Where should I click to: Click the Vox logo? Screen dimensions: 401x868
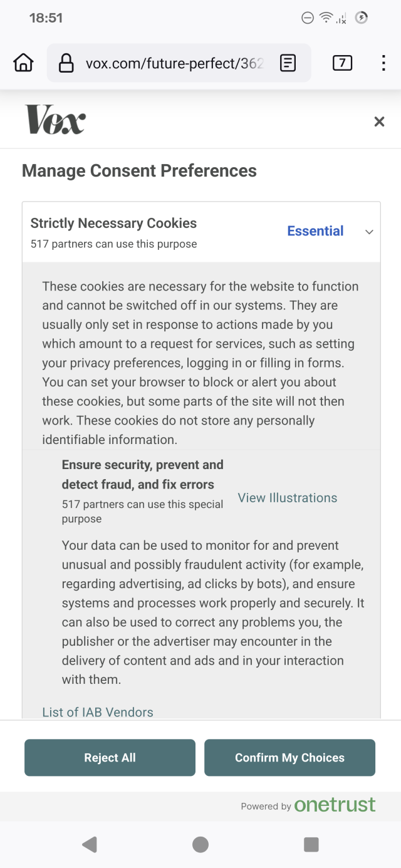click(55, 120)
